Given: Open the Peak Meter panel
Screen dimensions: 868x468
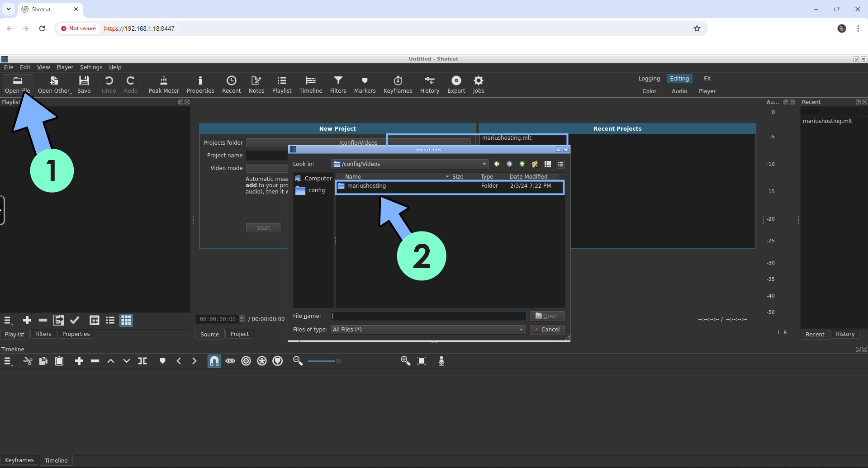Looking at the screenshot, I should [x=164, y=85].
